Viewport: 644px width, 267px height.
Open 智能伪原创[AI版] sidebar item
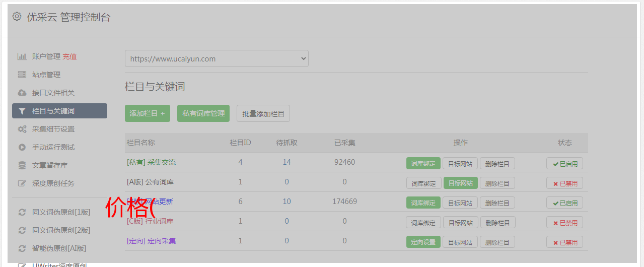[59, 248]
